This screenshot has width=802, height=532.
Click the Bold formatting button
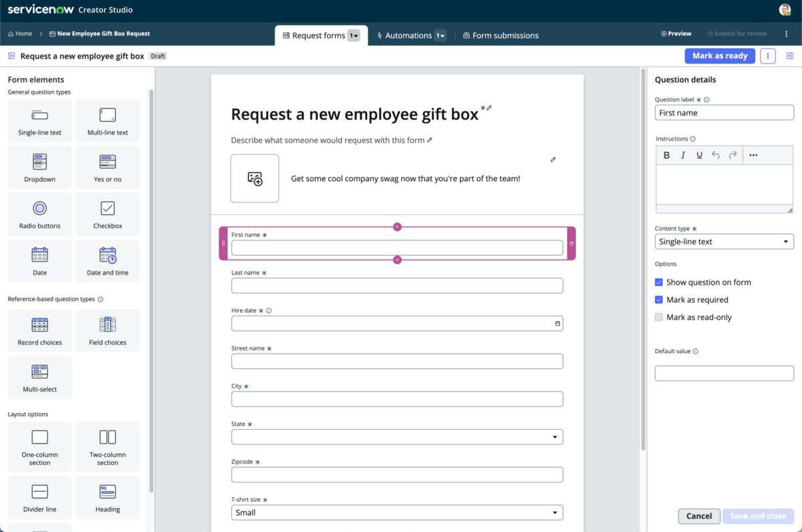(666, 155)
